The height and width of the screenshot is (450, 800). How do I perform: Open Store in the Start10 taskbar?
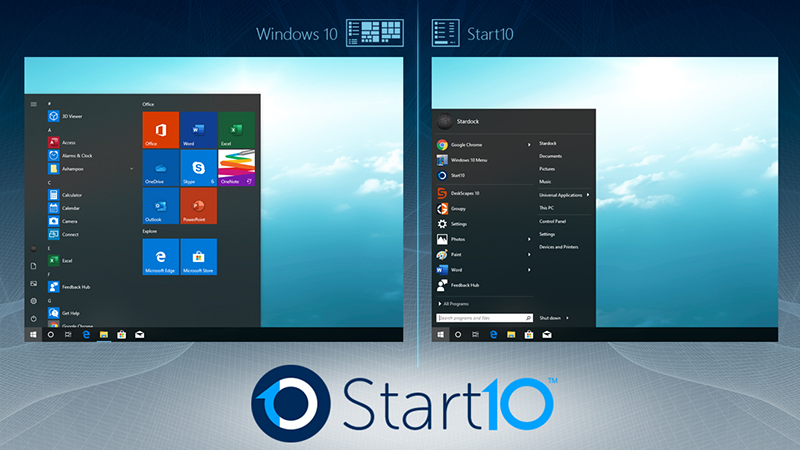[529, 335]
